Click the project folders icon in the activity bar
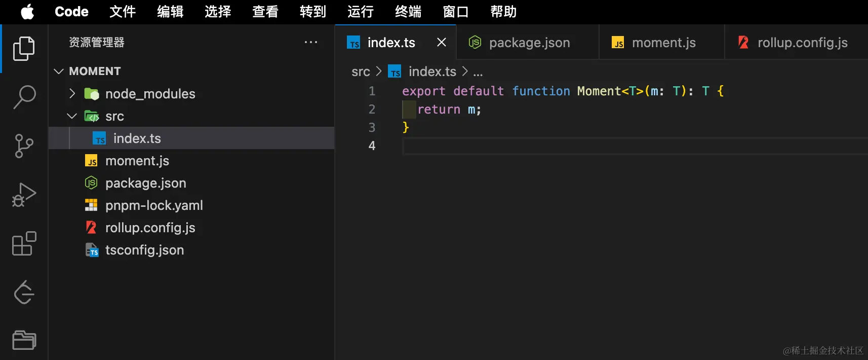This screenshot has width=868, height=360. point(24,340)
